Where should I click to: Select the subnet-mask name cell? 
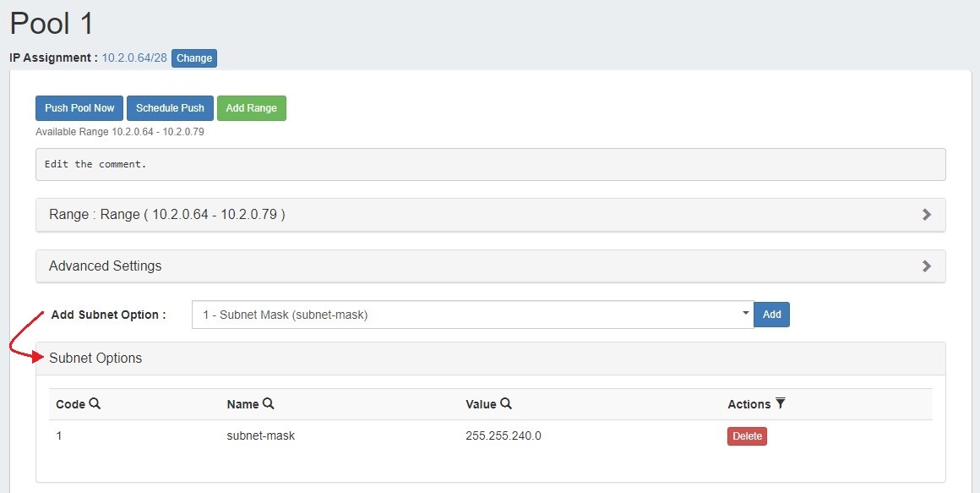(260, 436)
